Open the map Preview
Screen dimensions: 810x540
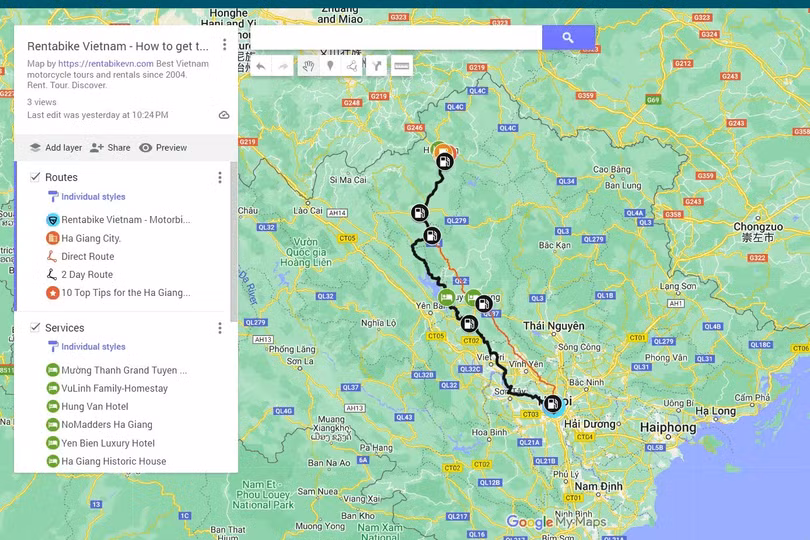tap(163, 147)
